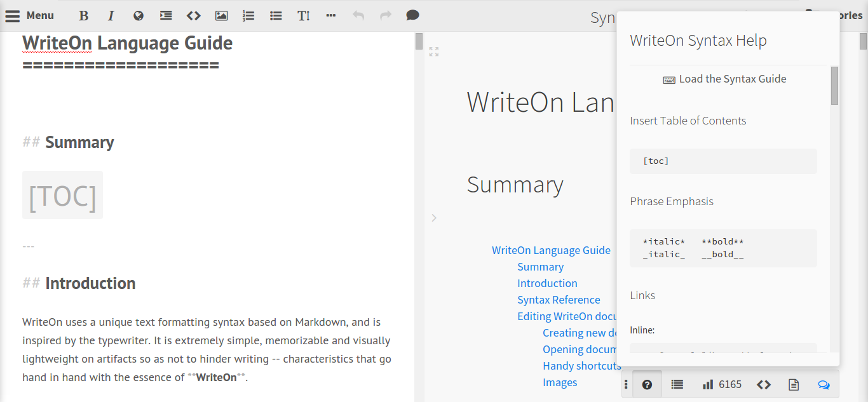View HTML code from the bottom bar
The image size is (868, 402).
pos(764,384)
